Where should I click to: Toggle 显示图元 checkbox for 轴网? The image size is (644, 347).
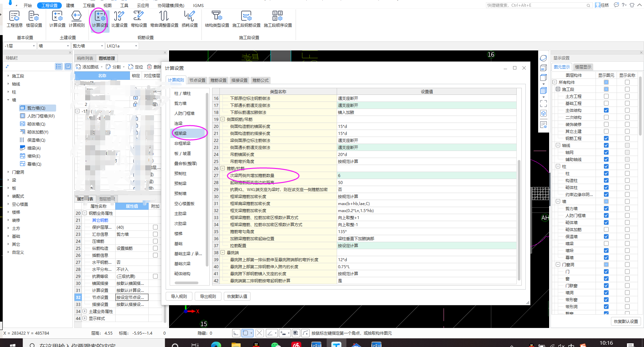coord(606,152)
